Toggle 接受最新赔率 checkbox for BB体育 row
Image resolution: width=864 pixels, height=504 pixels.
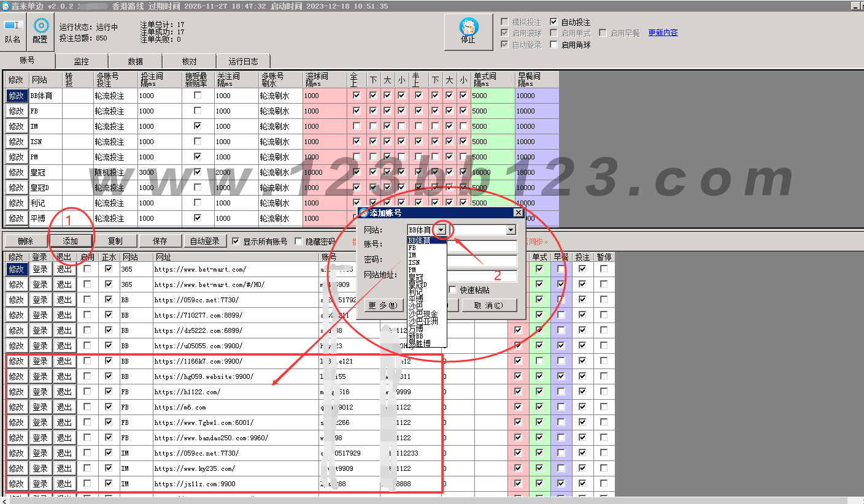pos(198,96)
